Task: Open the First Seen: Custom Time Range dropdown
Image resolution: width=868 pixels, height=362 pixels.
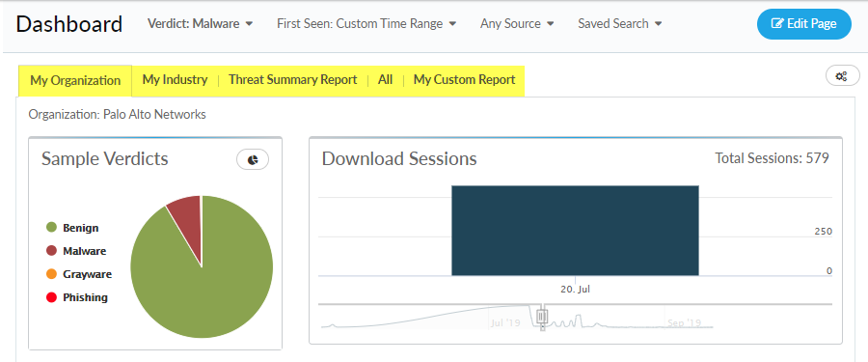Action: [x=366, y=24]
